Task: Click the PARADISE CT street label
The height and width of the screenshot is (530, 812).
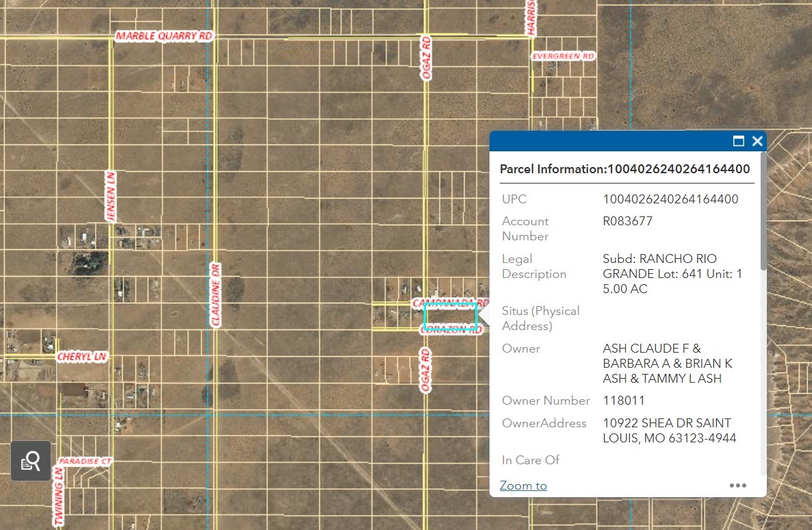Action: 85,462
